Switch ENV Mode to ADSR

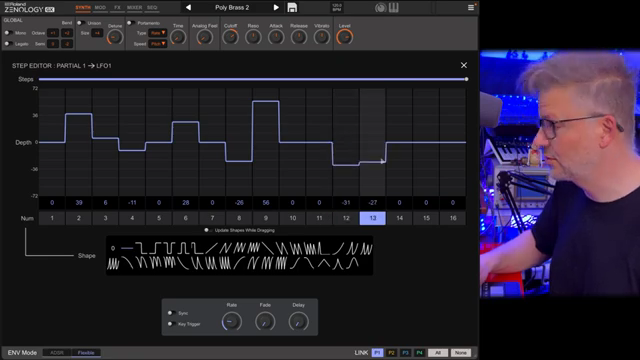point(57,353)
